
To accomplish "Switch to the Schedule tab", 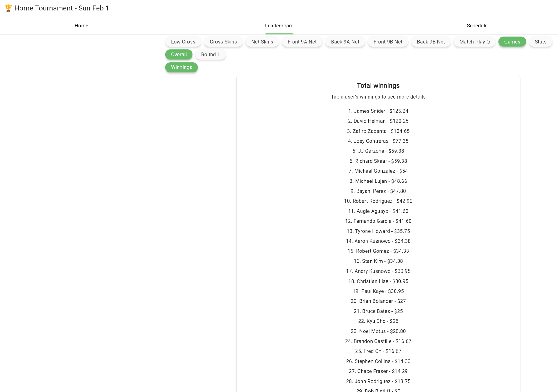I will point(477,26).
